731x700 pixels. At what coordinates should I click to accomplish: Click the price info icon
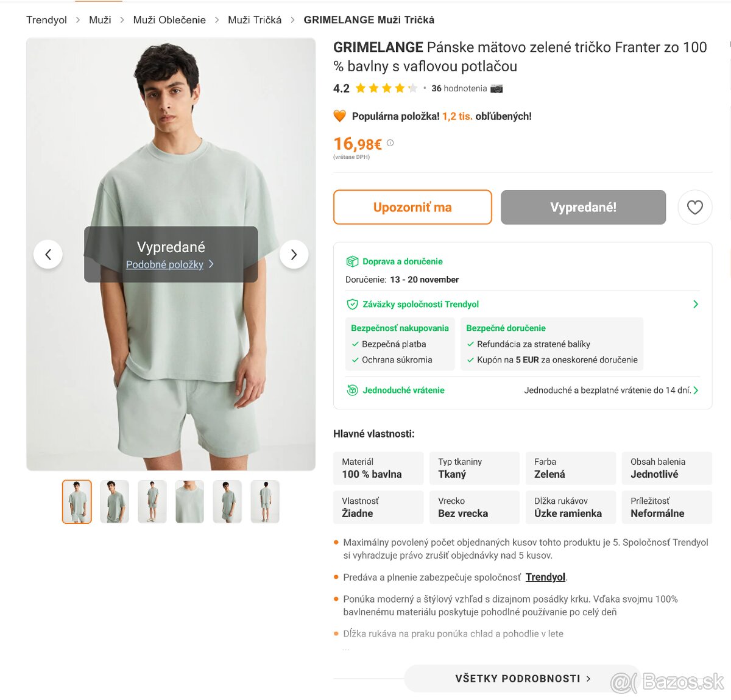point(390,143)
